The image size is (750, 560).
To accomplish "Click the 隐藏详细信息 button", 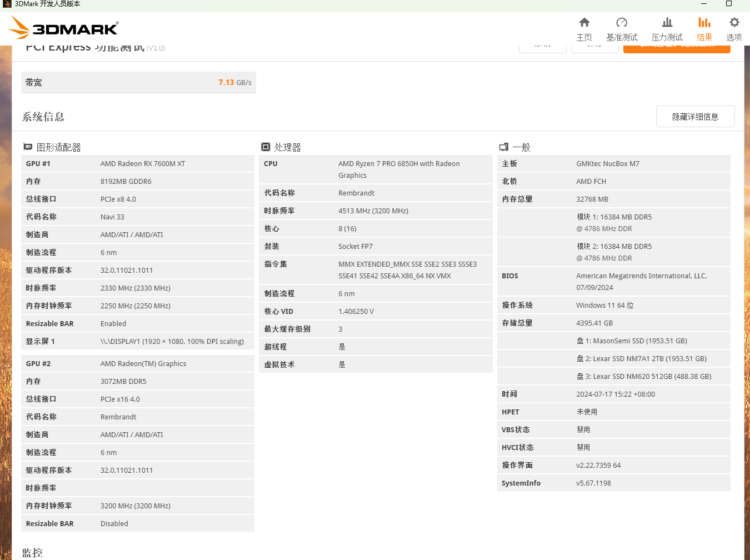I will point(695,116).
